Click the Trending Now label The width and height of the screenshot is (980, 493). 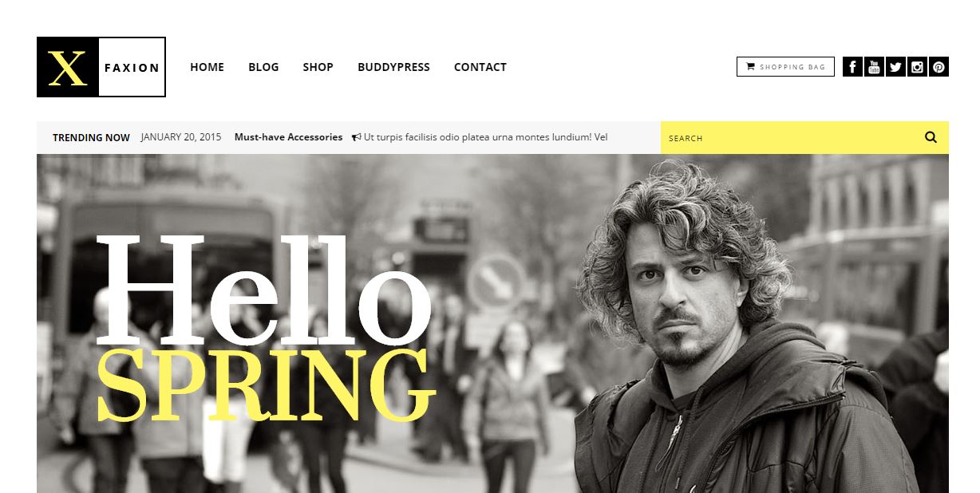(91, 137)
